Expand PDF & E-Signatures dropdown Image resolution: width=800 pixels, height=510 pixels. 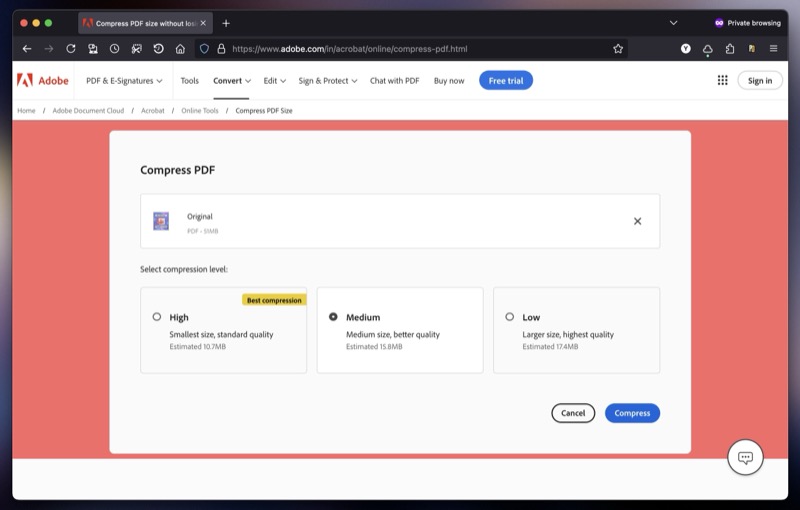(124, 81)
